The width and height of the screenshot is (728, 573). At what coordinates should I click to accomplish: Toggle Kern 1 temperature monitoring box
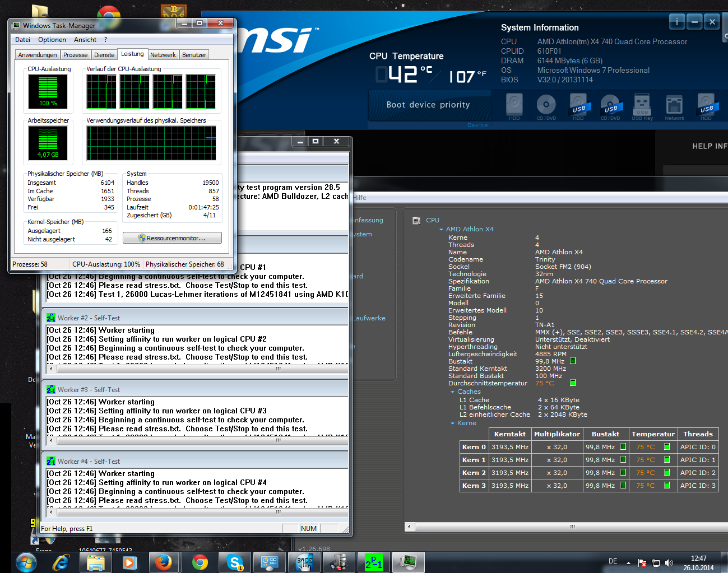667,460
